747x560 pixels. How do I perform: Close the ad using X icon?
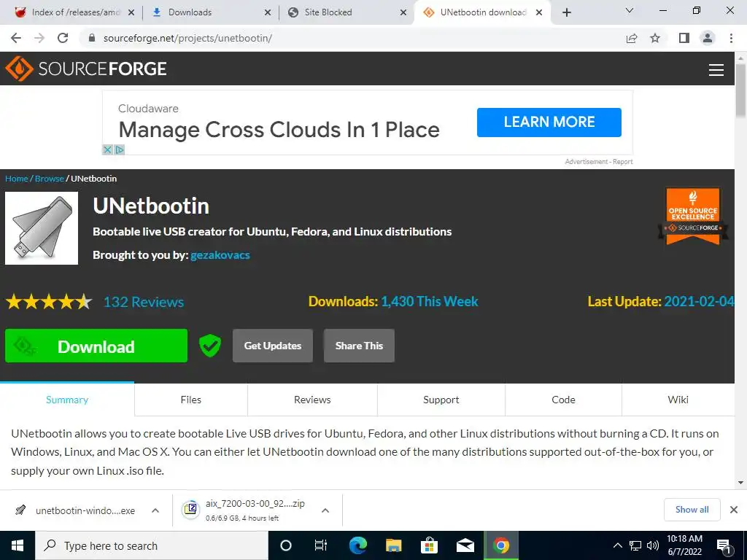[107, 150]
